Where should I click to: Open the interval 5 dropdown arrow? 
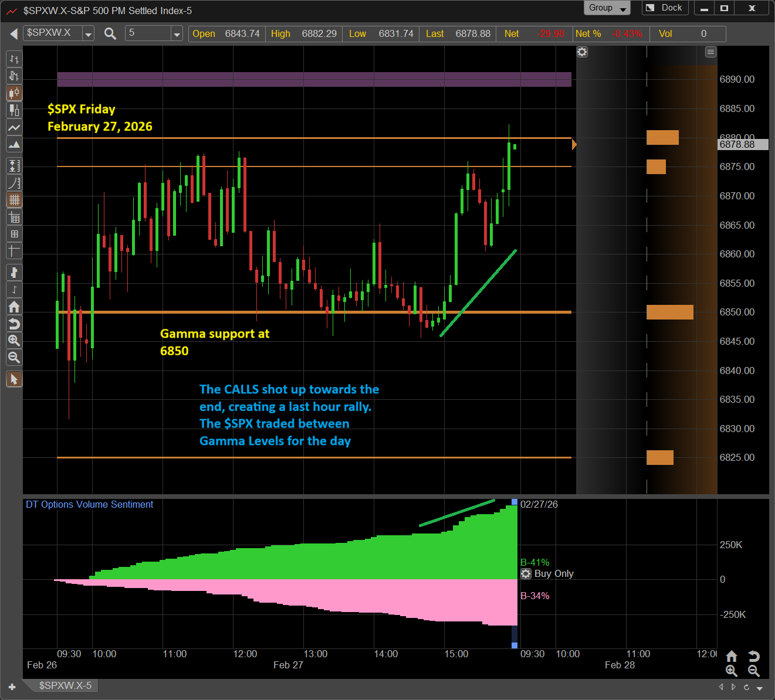[177, 34]
